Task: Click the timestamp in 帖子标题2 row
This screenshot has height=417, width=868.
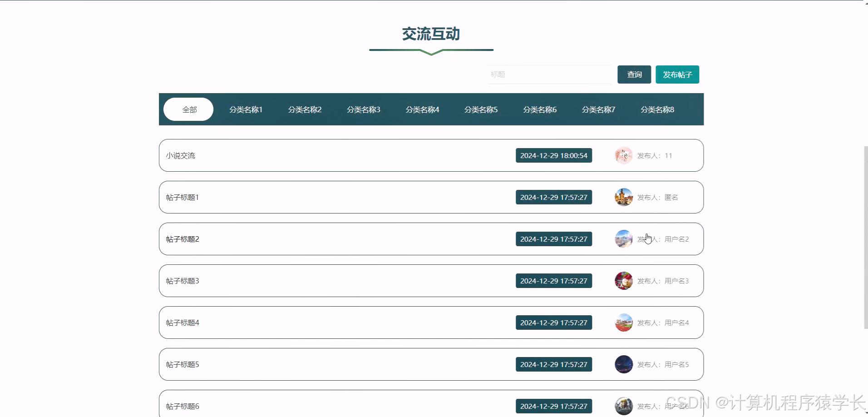Action: [x=554, y=239]
